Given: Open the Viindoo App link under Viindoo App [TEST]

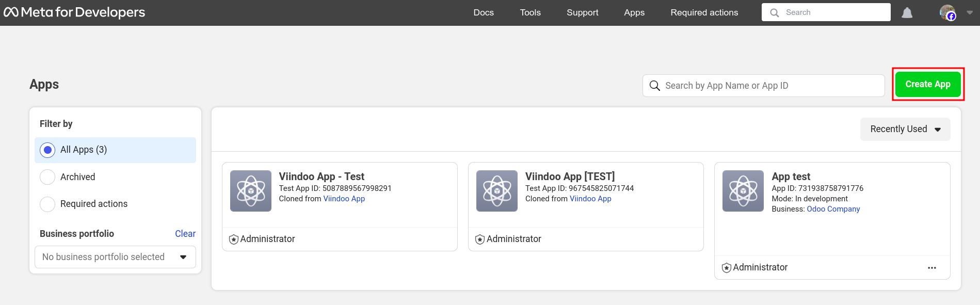Looking at the screenshot, I should [590, 199].
